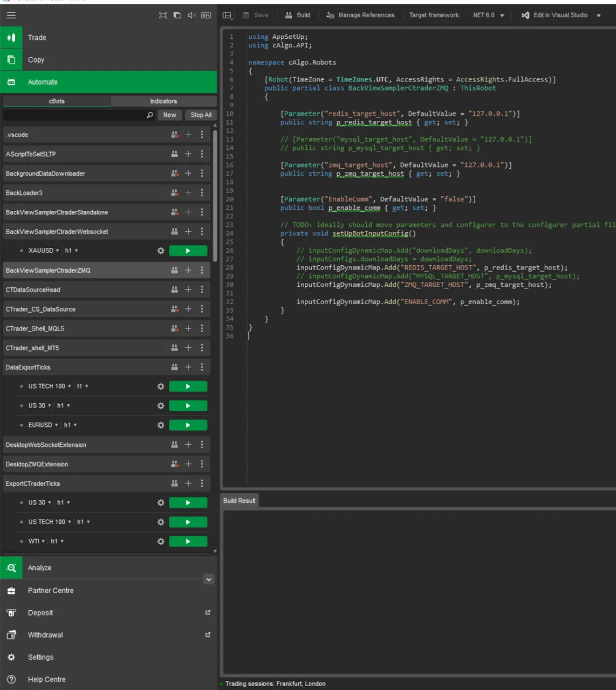
Task: Open EURUSD symbol dropdown
Action: [x=43, y=425]
